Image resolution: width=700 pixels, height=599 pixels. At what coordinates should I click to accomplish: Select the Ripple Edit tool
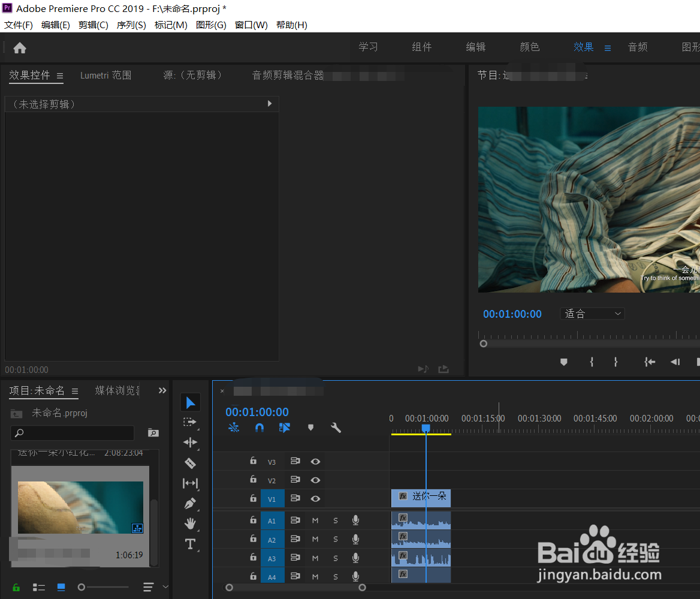(x=190, y=443)
